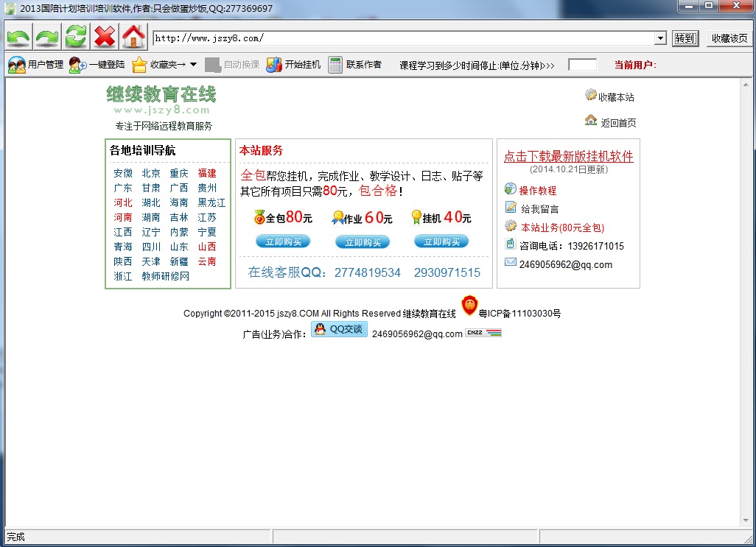This screenshot has height=547, width=756.
Task: Click the 给我留言 notepad icon
Action: point(510,207)
